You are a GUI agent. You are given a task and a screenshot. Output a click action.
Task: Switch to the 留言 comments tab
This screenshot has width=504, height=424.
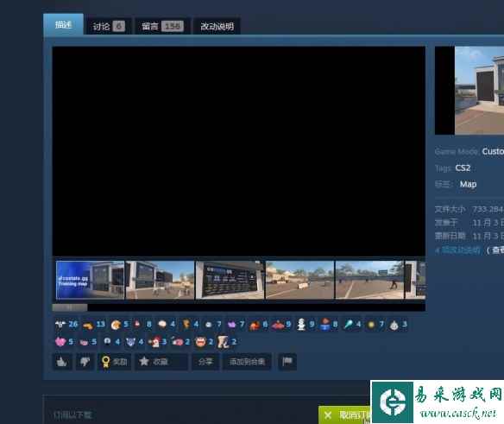point(162,26)
